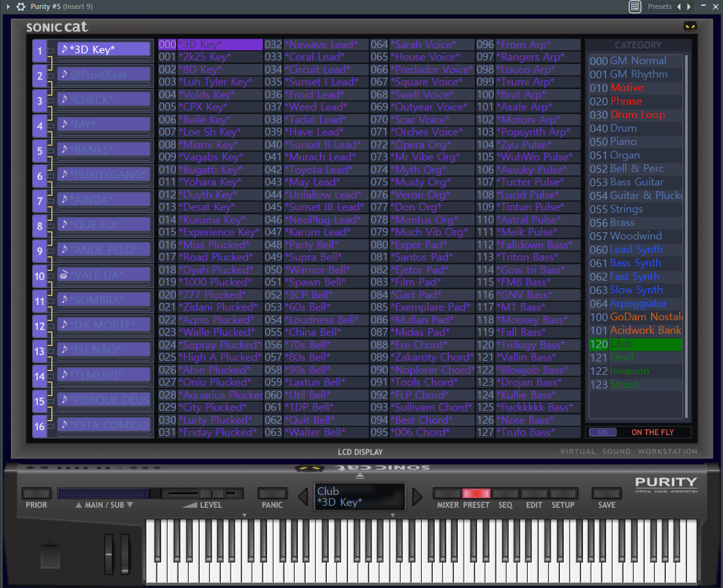The image size is (723, 588).
Task: Select category 053 Bass Guitar
Action: 636,182
